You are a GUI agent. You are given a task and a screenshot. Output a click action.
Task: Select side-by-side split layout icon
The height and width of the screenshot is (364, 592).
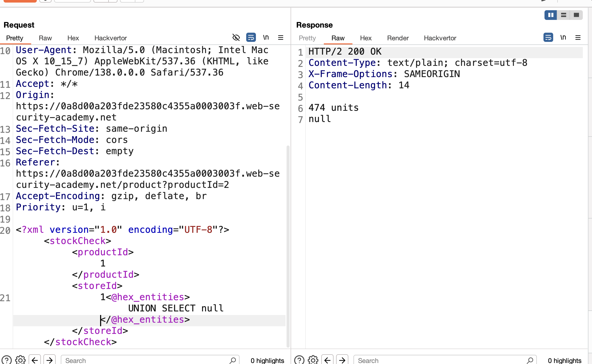click(551, 15)
